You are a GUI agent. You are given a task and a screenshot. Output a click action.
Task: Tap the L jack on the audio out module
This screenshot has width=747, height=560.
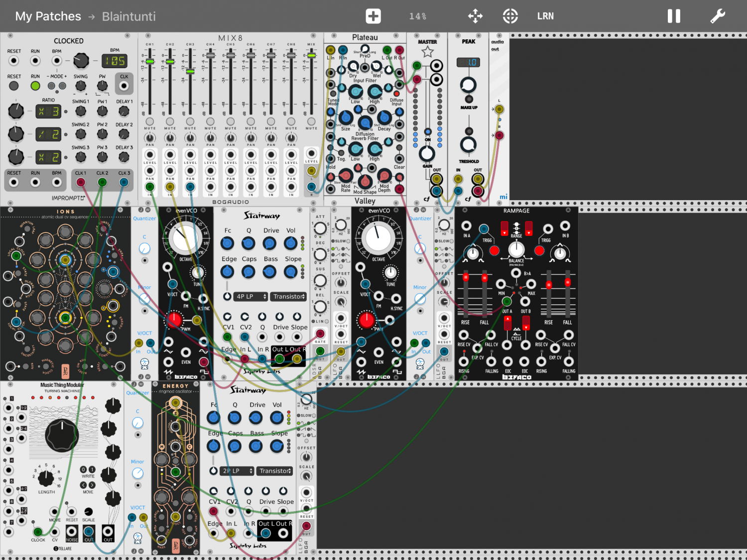[x=499, y=110]
